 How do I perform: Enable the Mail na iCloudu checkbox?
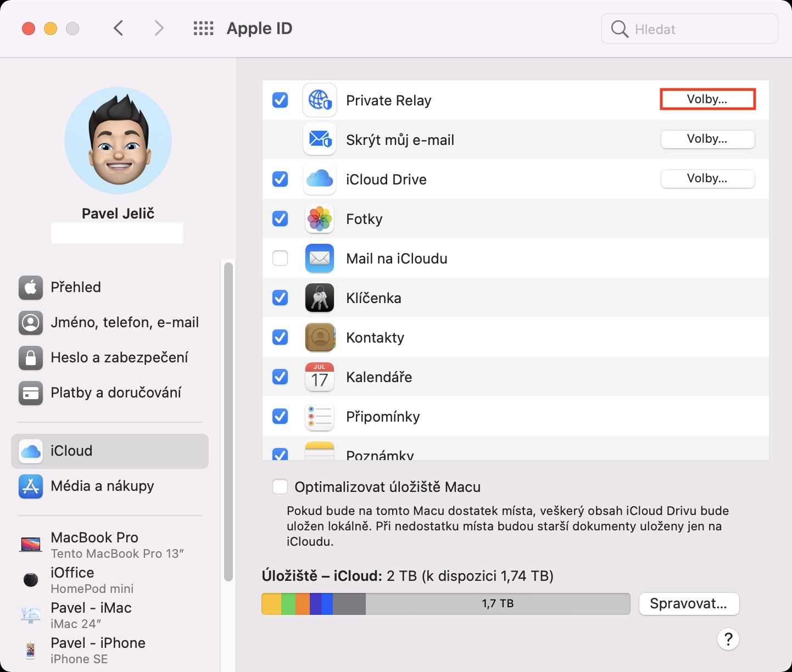[x=280, y=258]
